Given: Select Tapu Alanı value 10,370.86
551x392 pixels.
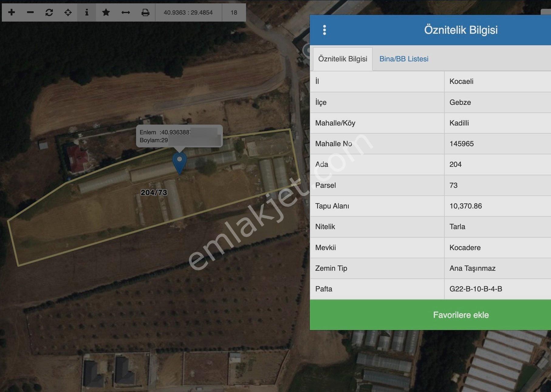Looking at the screenshot, I should pyautogui.click(x=498, y=206).
